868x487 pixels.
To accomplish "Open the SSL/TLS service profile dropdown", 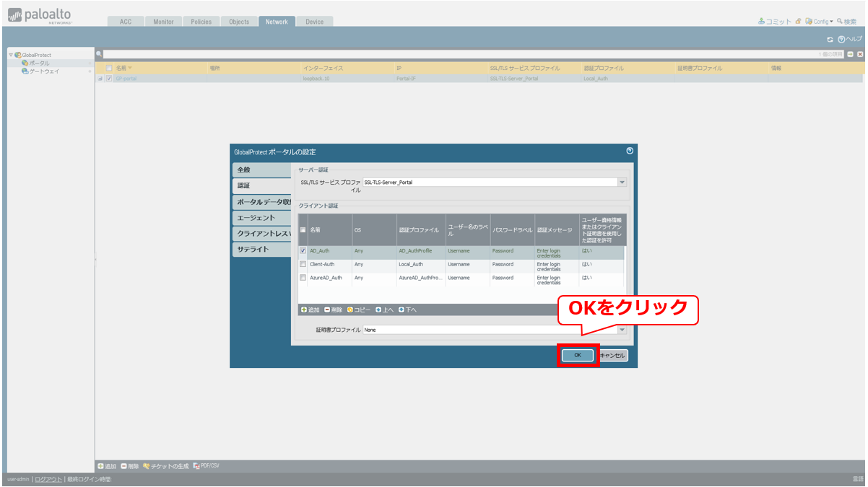I will (622, 183).
